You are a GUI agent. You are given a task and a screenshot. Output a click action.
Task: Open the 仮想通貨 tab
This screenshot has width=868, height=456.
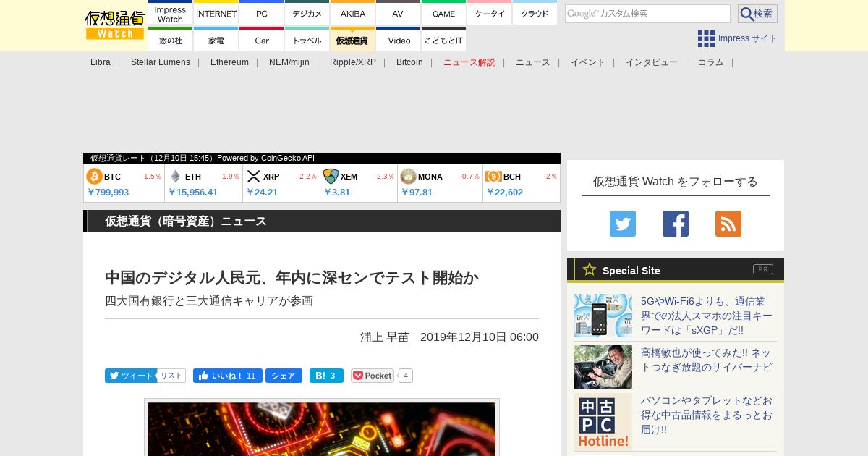353,41
